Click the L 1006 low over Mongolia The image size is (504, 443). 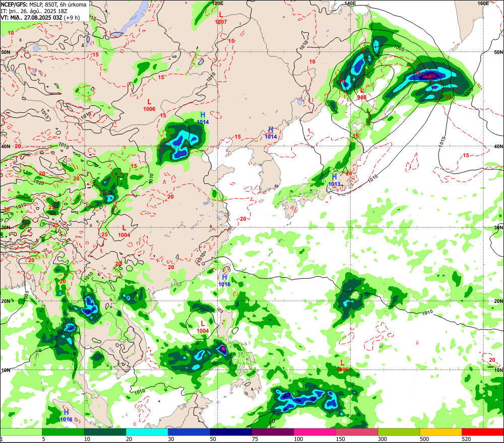(149, 105)
